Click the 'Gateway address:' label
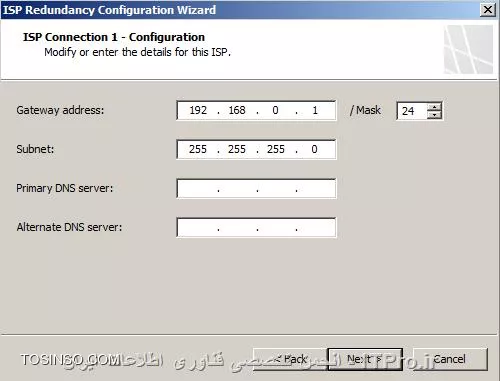 pyautogui.click(x=60, y=110)
